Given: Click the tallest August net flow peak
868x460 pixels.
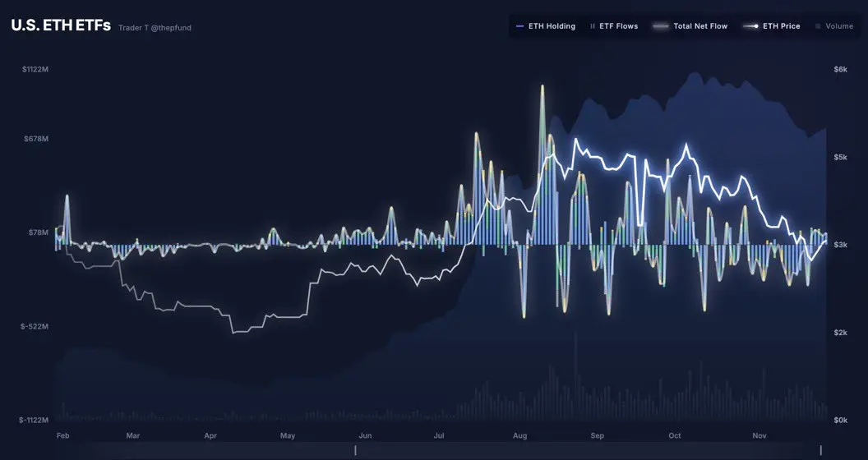Looking at the screenshot, I should click(542, 87).
